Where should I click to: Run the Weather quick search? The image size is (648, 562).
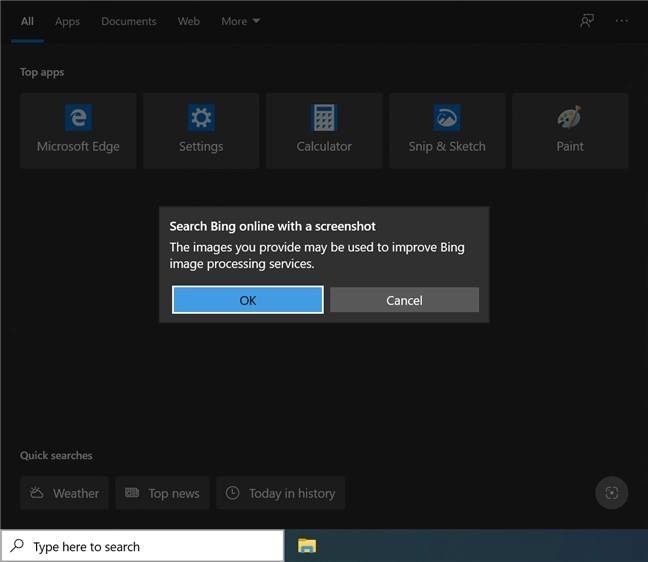pos(64,493)
